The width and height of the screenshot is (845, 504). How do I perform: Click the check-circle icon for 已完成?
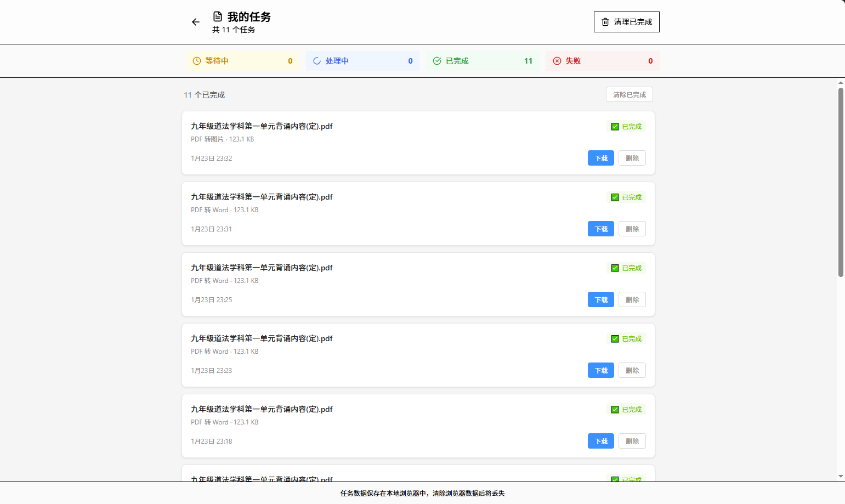(x=437, y=61)
